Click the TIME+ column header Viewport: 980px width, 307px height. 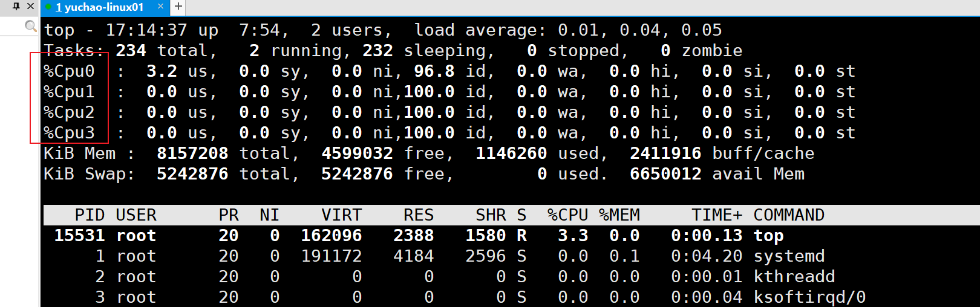click(x=717, y=215)
